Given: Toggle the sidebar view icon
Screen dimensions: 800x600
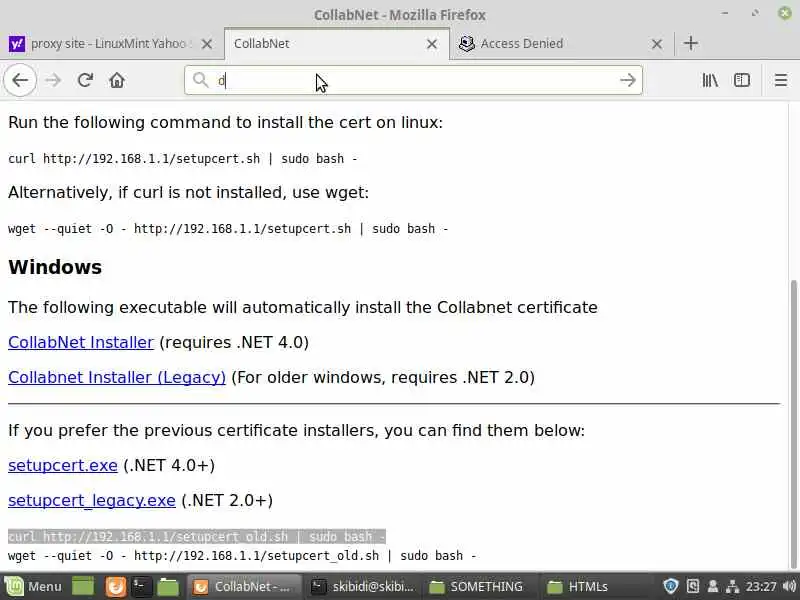Looking at the screenshot, I should [742, 80].
